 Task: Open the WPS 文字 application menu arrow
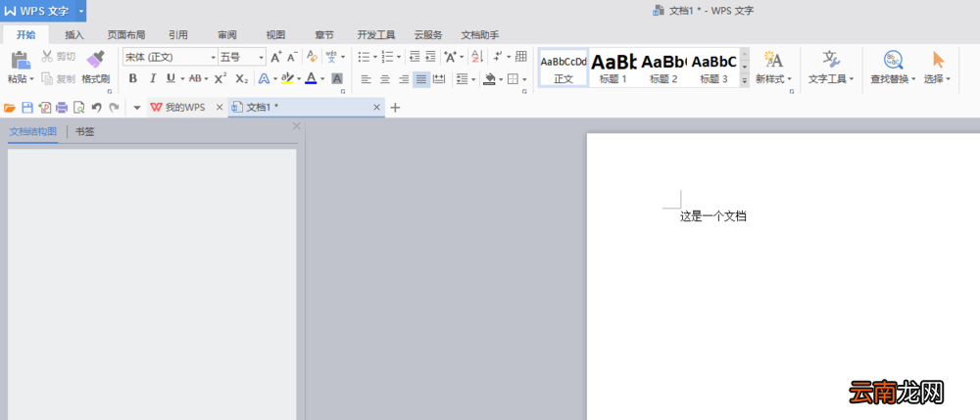80,11
